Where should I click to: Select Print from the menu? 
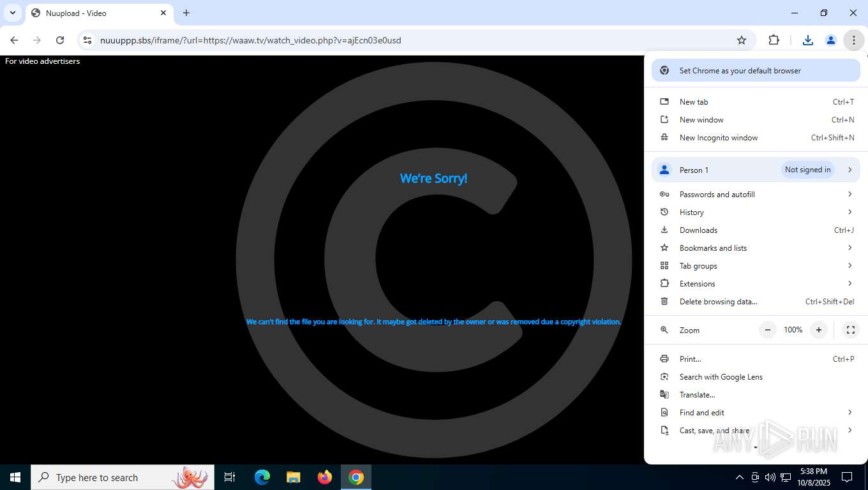[x=756, y=359]
